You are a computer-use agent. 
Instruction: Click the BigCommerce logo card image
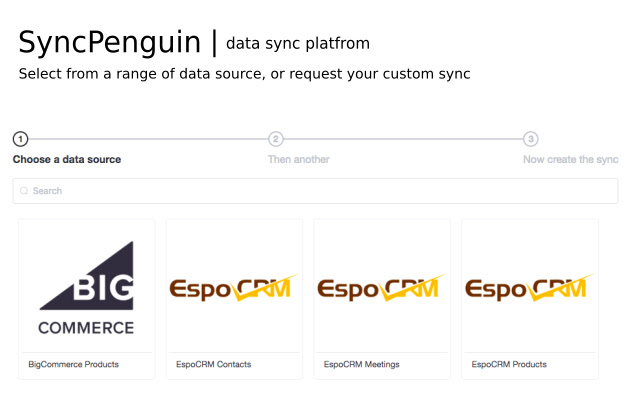coord(87,288)
